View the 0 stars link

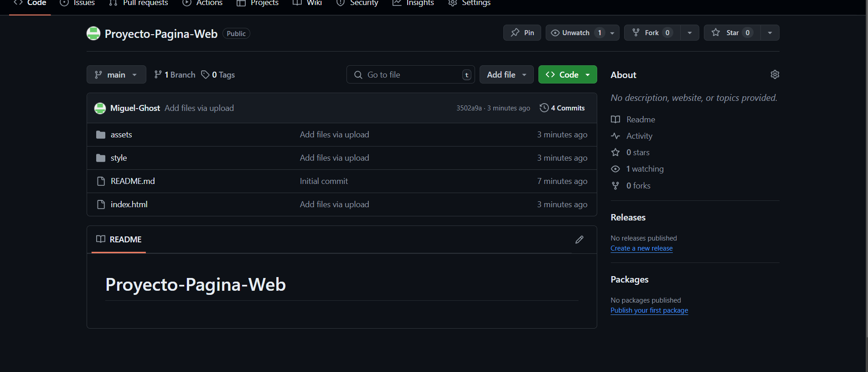coord(638,152)
